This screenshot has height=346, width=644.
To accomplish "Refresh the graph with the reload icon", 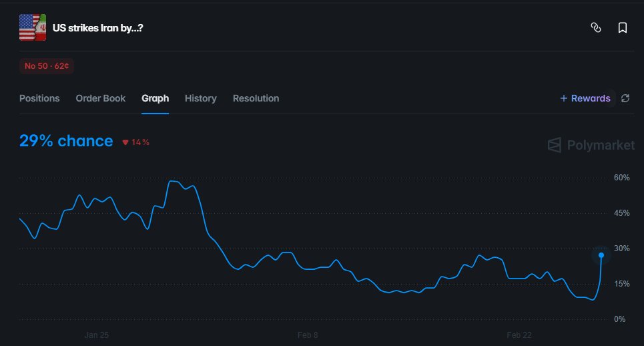I will tap(625, 98).
